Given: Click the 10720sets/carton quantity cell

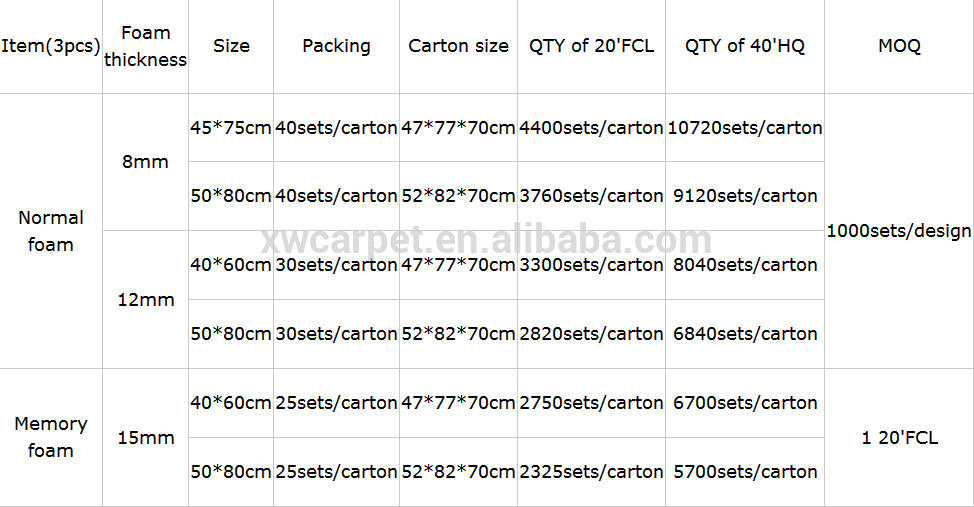Looking at the screenshot, I should coord(745,128).
